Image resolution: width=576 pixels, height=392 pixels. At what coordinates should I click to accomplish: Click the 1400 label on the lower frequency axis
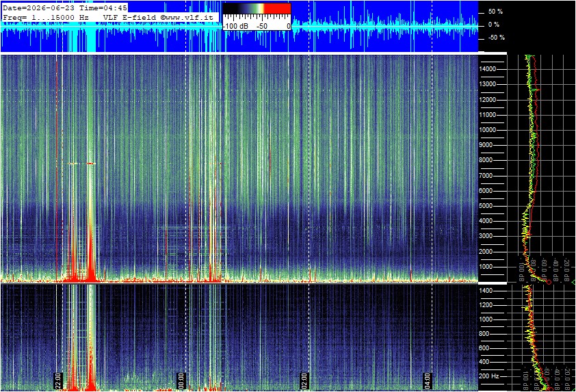(486, 291)
